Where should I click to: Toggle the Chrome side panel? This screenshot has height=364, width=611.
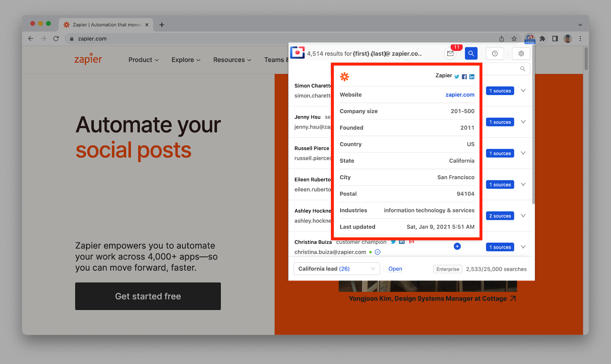pyautogui.click(x=555, y=39)
